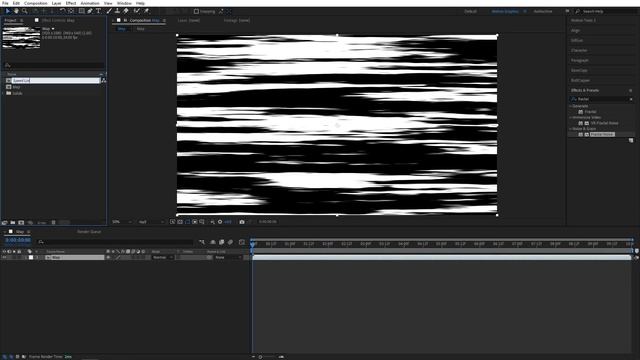The image size is (640, 360).
Task: Collapse the Immersive Video effects category
Action: (571, 117)
